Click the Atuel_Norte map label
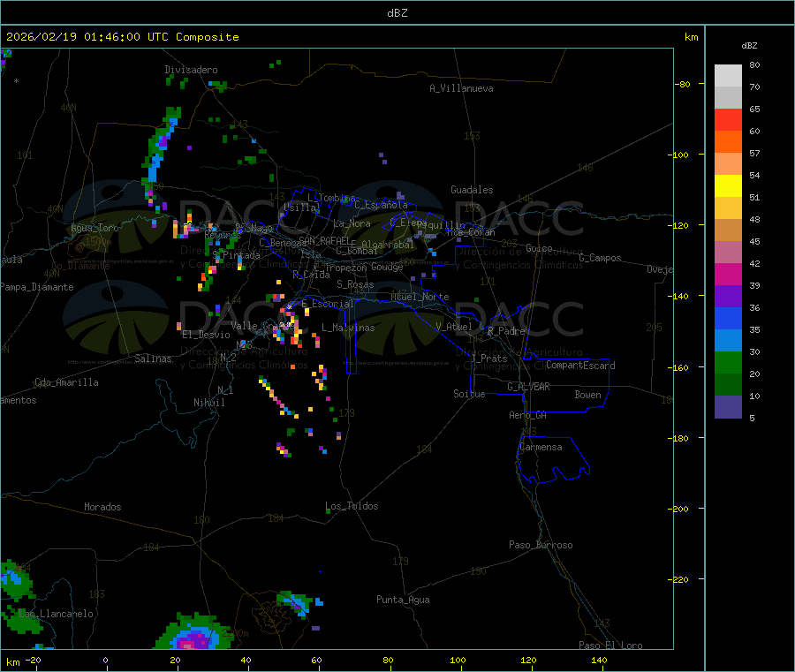The width and height of the screenshot is (795, 672). 420,297
